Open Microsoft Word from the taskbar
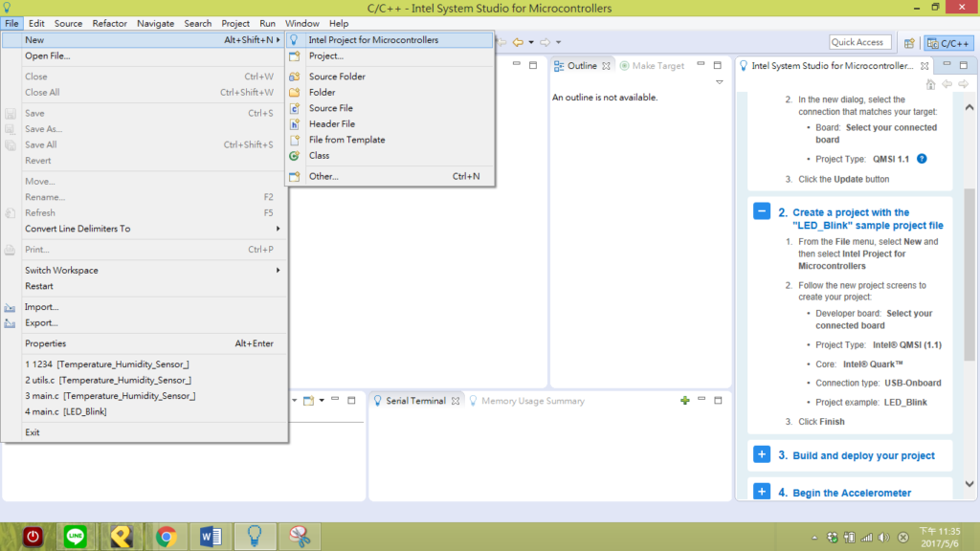 click(211, 537)
